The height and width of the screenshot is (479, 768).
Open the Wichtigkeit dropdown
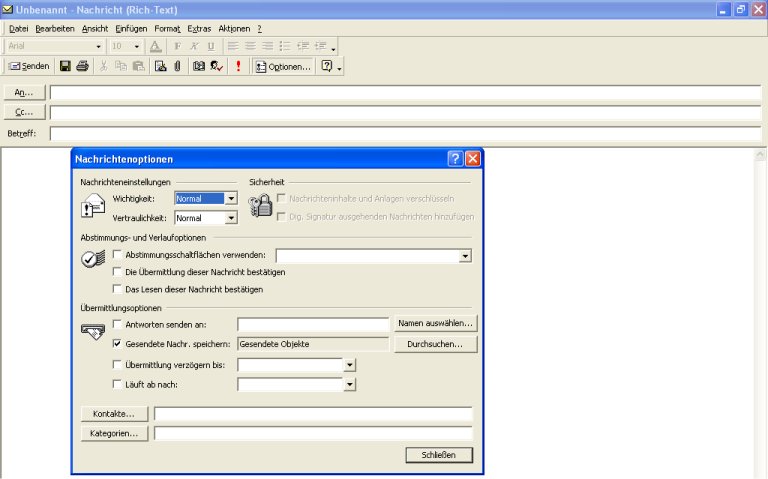click(231, 198)
